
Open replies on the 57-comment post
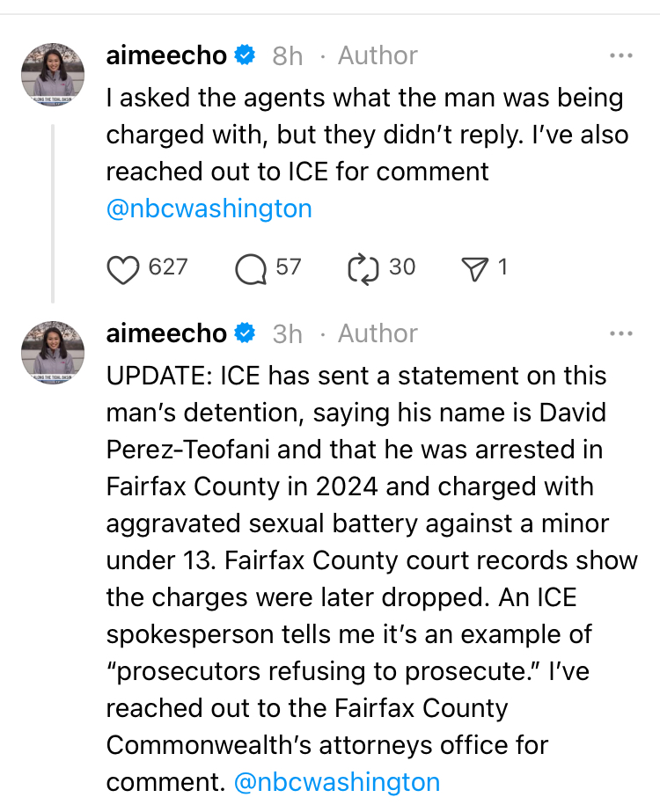coord(251,268)
